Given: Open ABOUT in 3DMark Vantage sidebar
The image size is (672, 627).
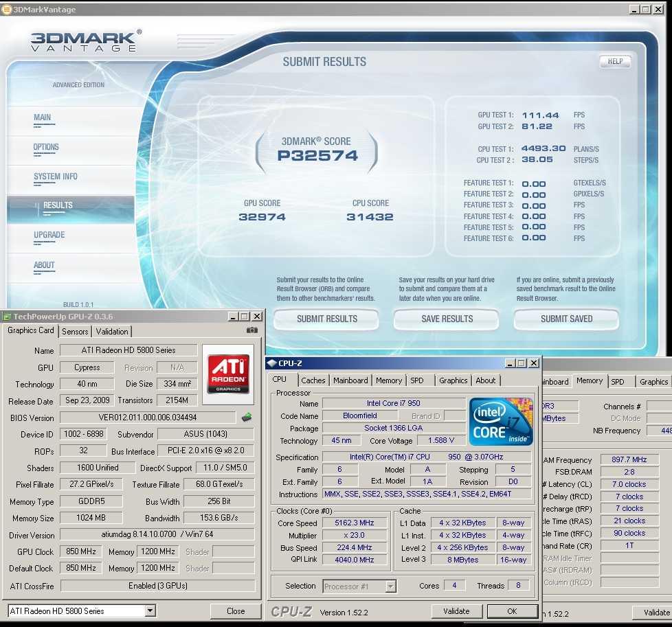Looking at the screenshot, I should pyautogui.click(x=44, y=265).
